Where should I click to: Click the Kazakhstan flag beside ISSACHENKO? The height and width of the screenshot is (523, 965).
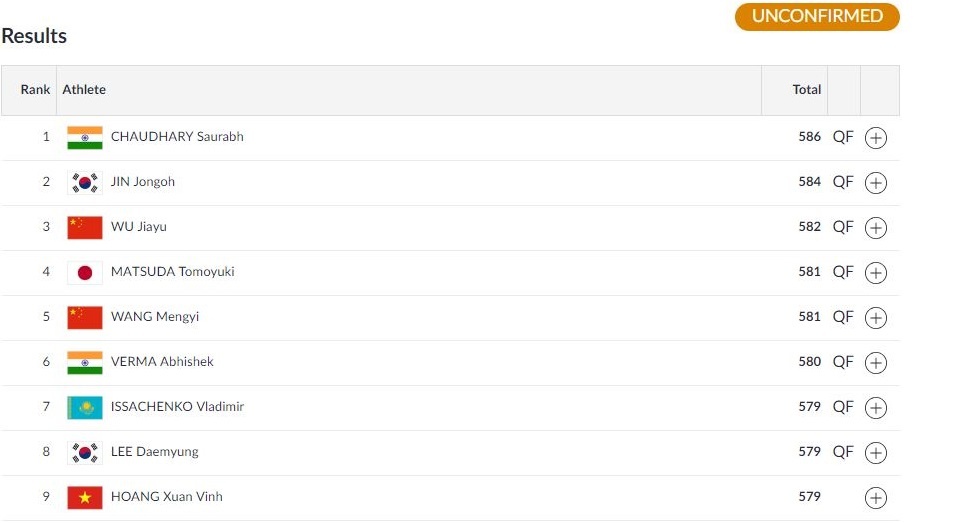85,407
